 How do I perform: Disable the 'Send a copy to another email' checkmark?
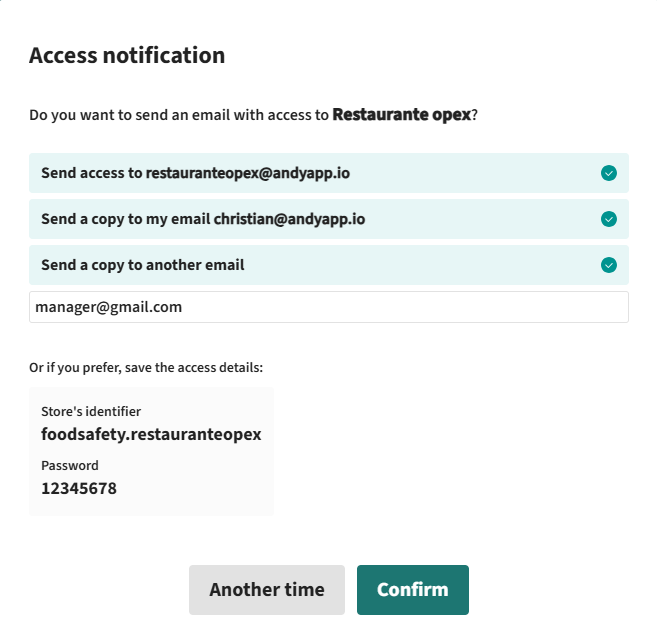608,265
